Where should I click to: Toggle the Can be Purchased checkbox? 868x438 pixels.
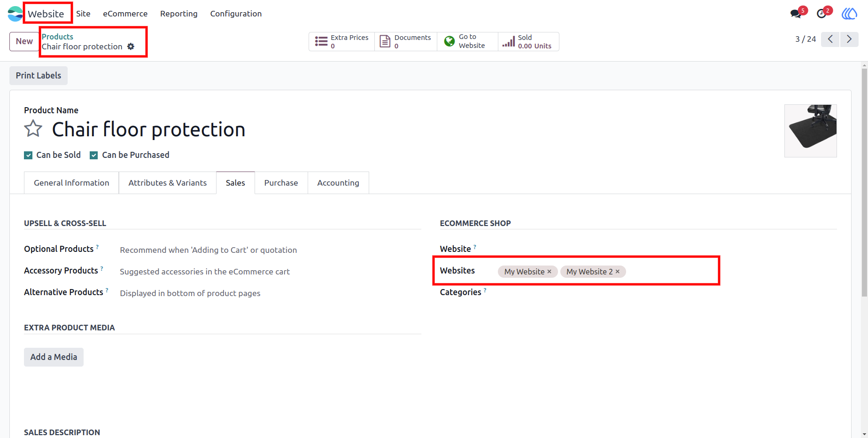pos(94,155)
